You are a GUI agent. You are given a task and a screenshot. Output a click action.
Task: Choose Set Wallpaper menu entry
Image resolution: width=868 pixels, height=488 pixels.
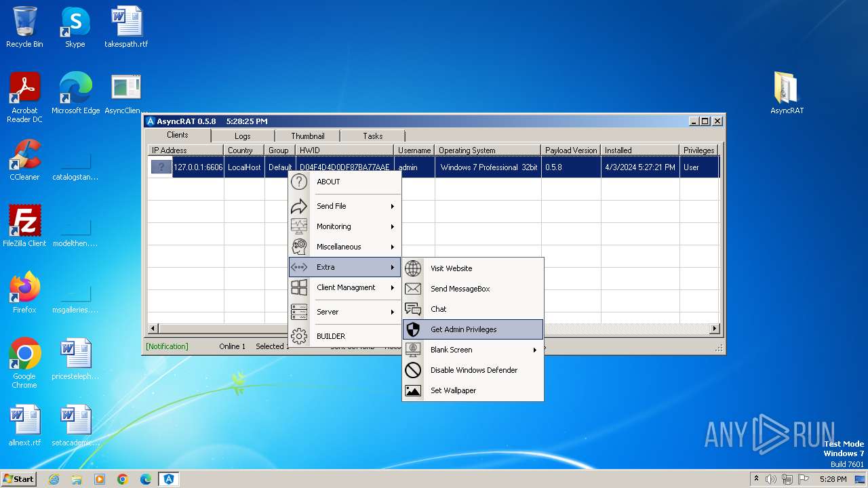(473, 390)
